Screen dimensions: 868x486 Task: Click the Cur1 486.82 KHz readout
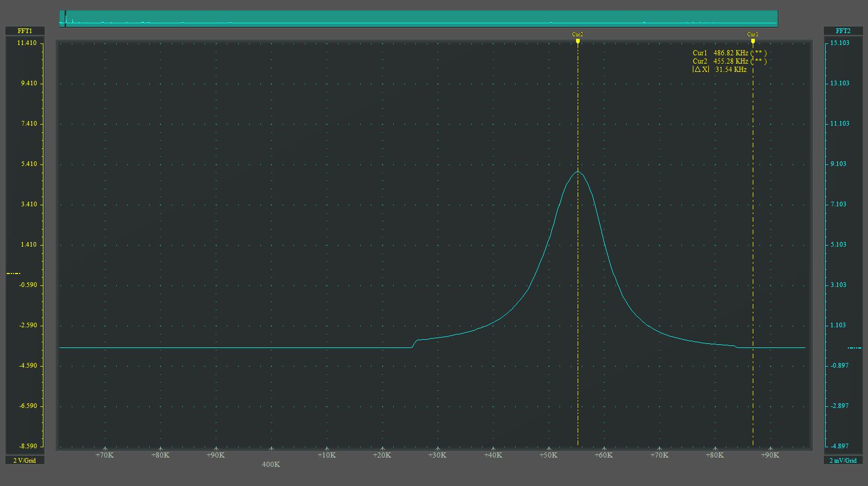click(730, 53)
